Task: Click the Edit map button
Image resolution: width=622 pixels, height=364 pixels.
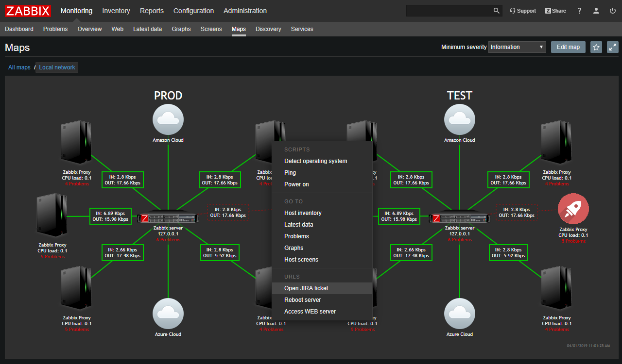Action: click(x=568, y=47)
